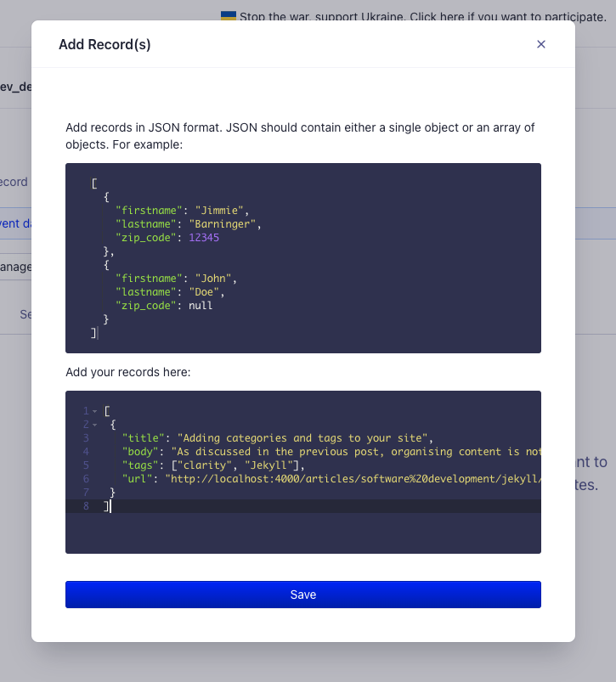Click line number 7 in the editor gutter
The image size is (616, 682).
86,493
